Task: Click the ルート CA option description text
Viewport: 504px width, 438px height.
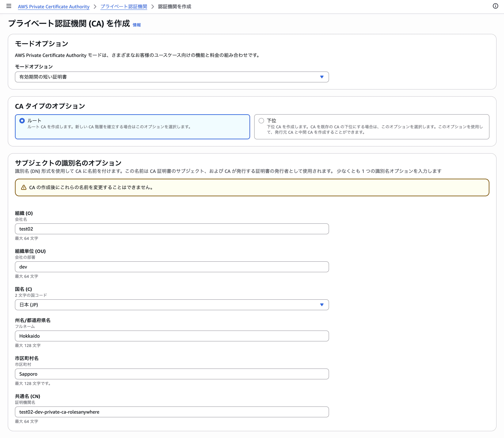Action: pos(110,127)
